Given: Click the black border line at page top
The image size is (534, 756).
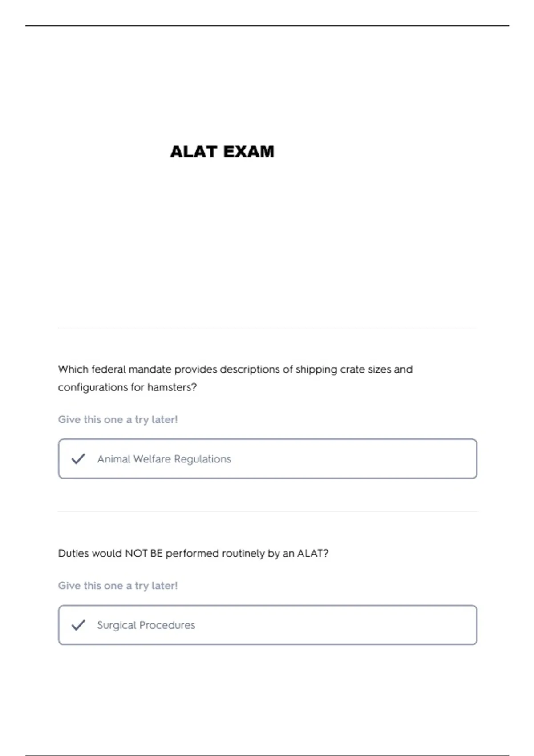Looking at the screenshot, I should (267, 26).
